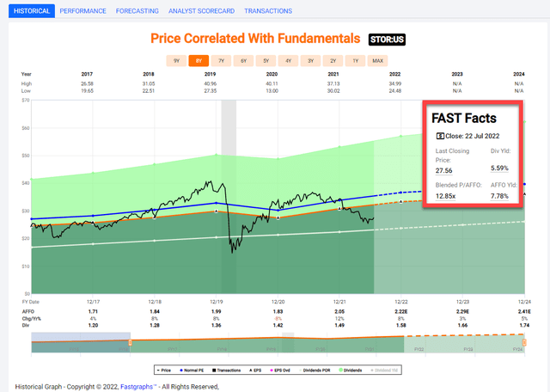
Task: Click the Close: 22 Jul 2022 date
Action: pyautogui.click(x=472, y=136)
